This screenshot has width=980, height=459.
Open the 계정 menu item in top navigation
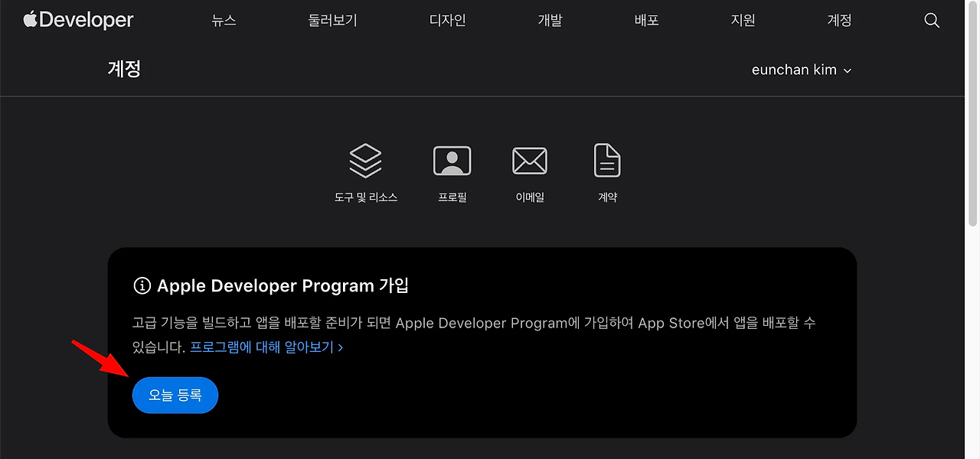[x=840, y=21]
